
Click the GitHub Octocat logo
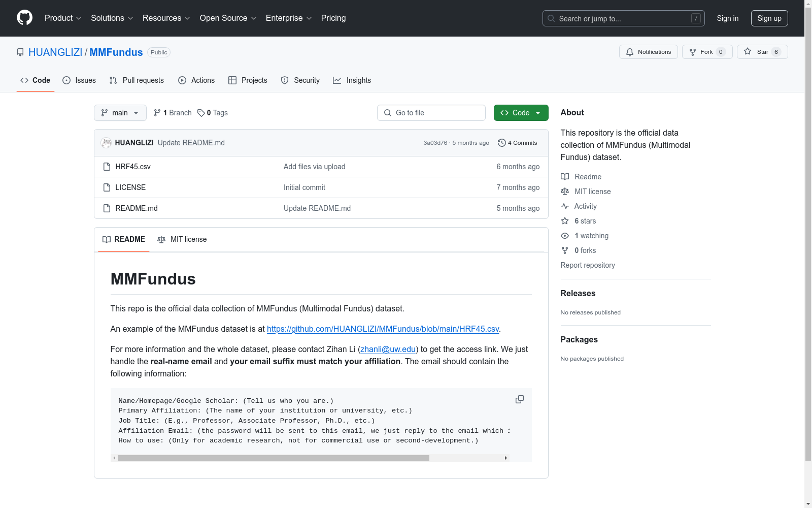pyautogui.click(x=24, y=18)
